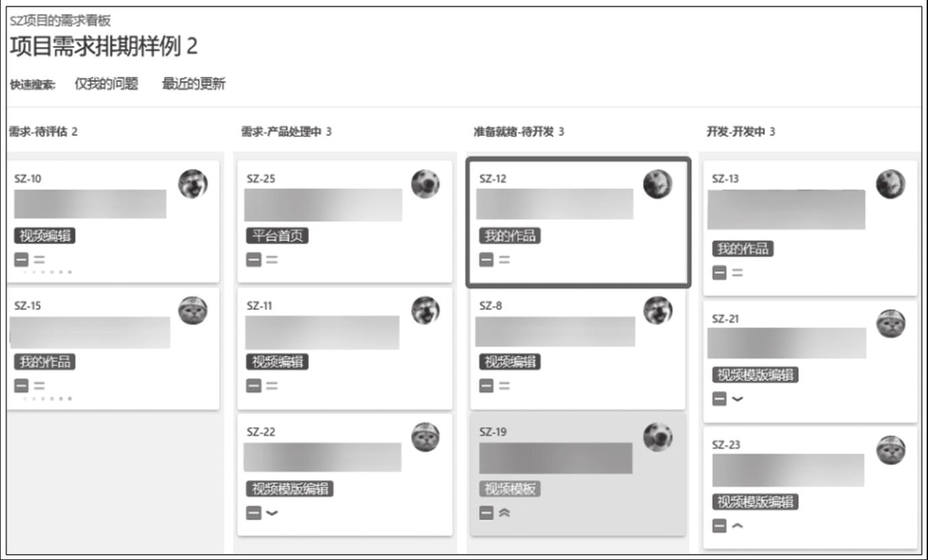This screenshot has height=560, width=928.
Task: Click the 视频模板 label on SZ-19
Action: point(509,489)
